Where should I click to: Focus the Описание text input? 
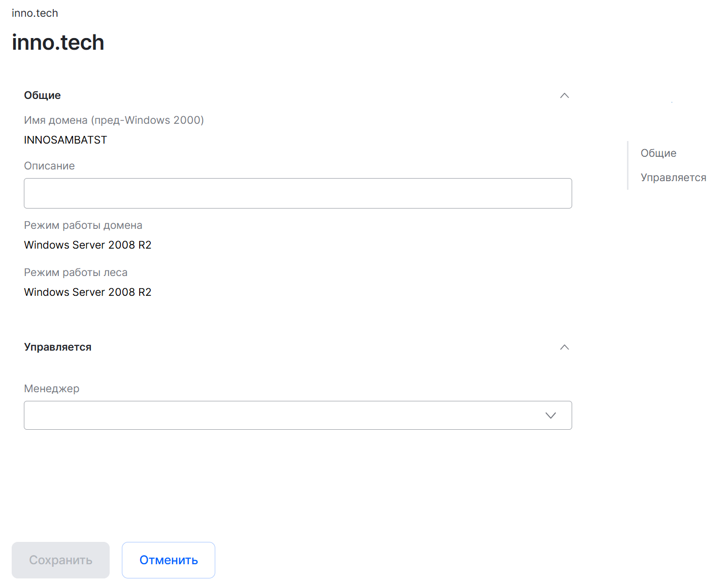coord(297,193)
